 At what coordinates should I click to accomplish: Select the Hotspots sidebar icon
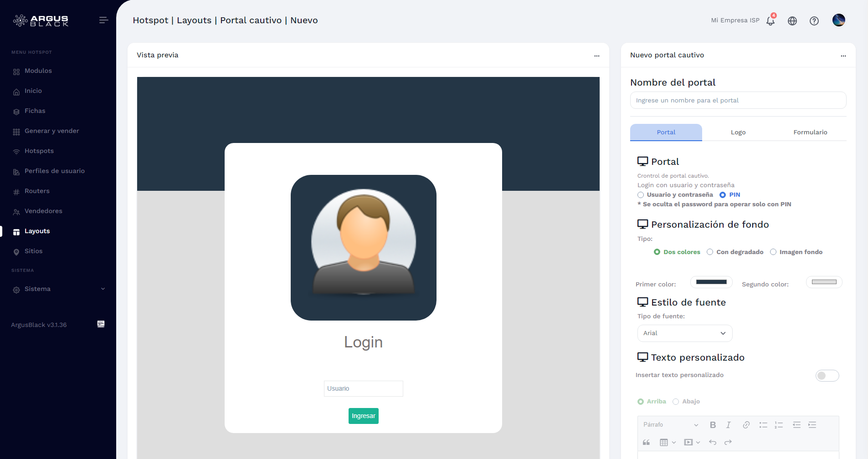(16, 151)
